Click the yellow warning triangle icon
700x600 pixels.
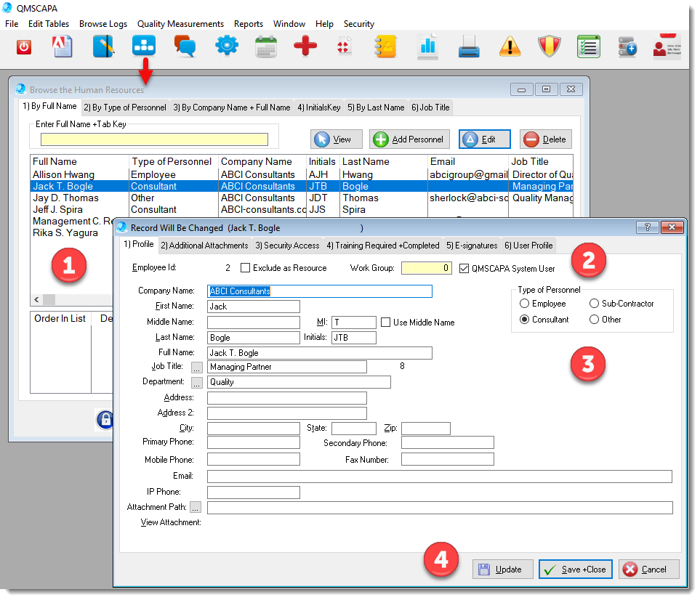point(510,47)
